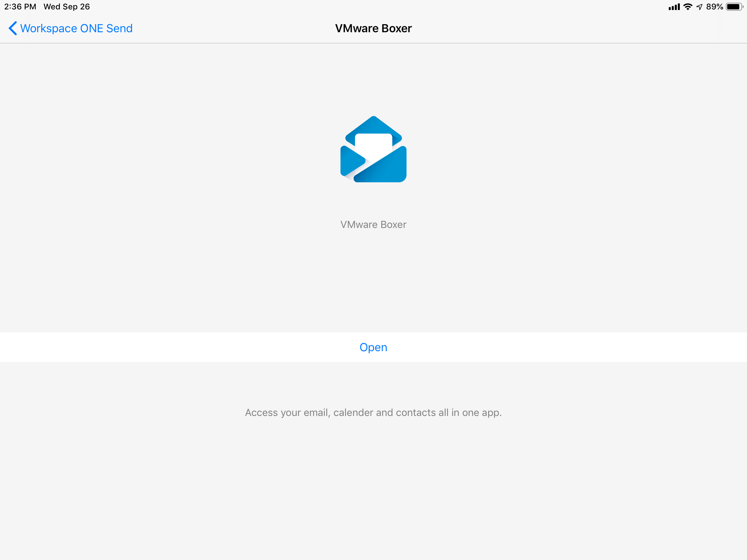Tap the battery icon in status bar
The height and width of the screenshot is (560, 747).
click(x=735, y=7)
